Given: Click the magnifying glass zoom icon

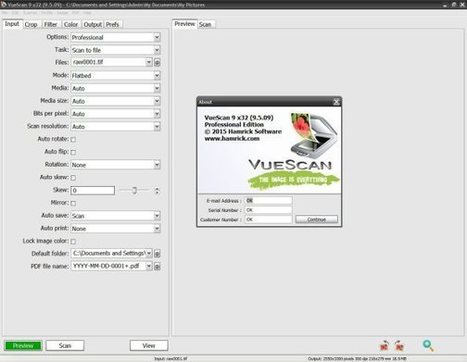Looking at the screenshot, I should 428,345.
